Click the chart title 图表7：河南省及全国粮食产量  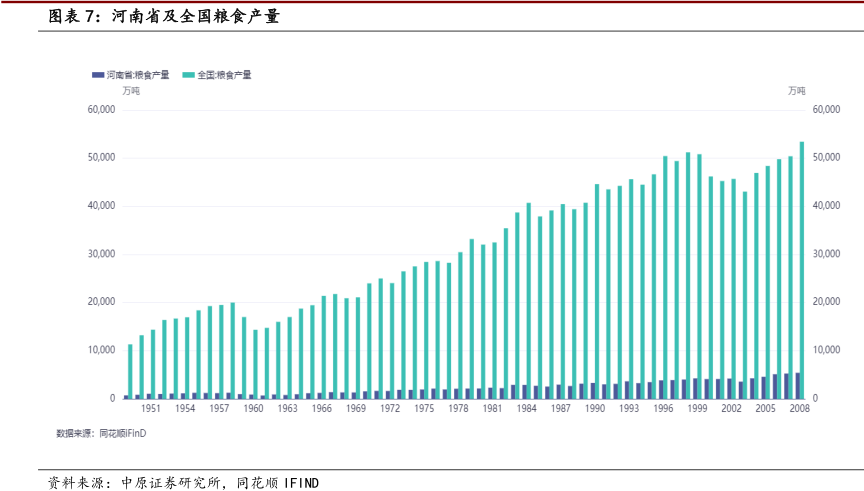pyautogui.click(x=164, y=16)
